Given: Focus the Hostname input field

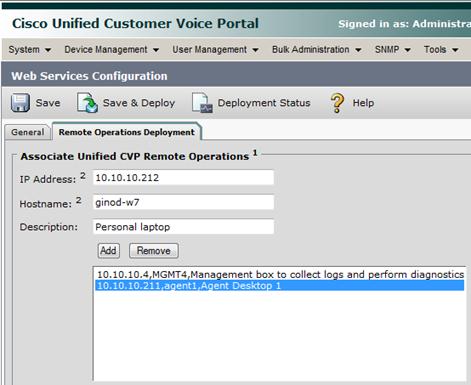Looking at the screenshot, I should (183, 202).
